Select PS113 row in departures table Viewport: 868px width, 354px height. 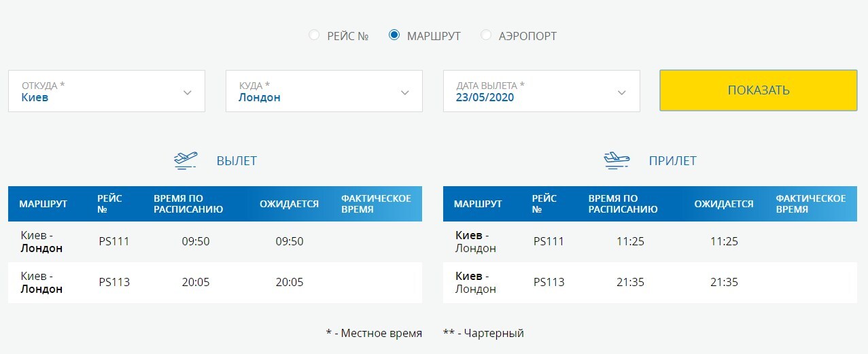pyautogui.click(x=114, y=282)
